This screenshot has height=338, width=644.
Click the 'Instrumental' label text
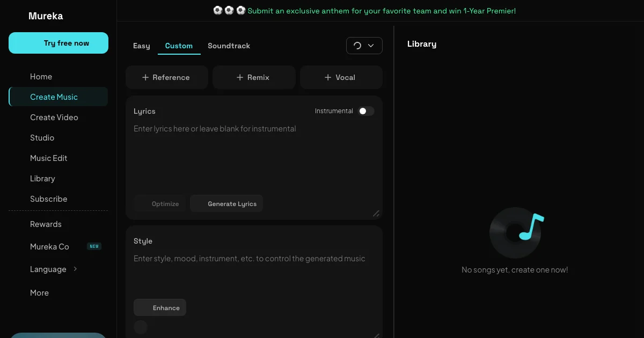pyautogui.click(x=334, y=111)
